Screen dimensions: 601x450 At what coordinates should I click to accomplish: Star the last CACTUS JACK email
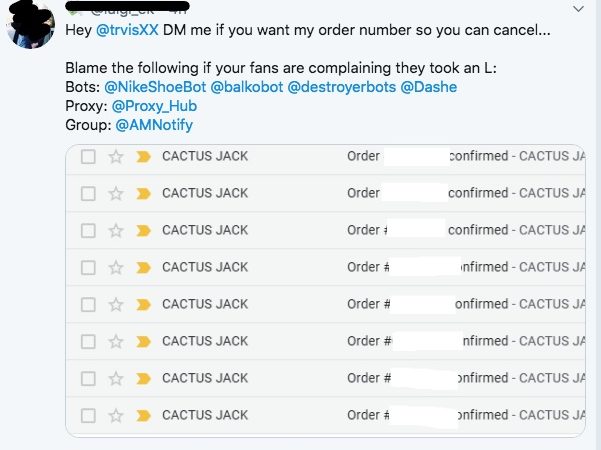115,415
